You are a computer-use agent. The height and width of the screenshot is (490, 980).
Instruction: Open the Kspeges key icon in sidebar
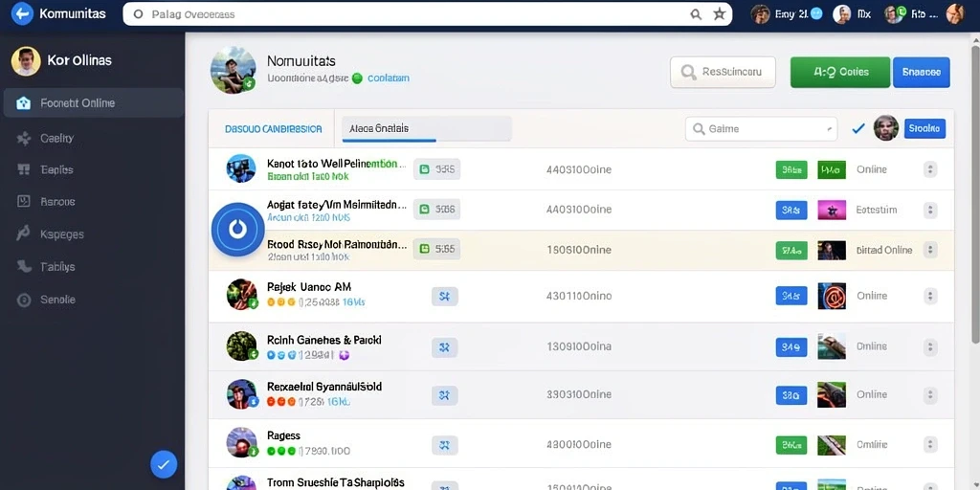(23, 234)
